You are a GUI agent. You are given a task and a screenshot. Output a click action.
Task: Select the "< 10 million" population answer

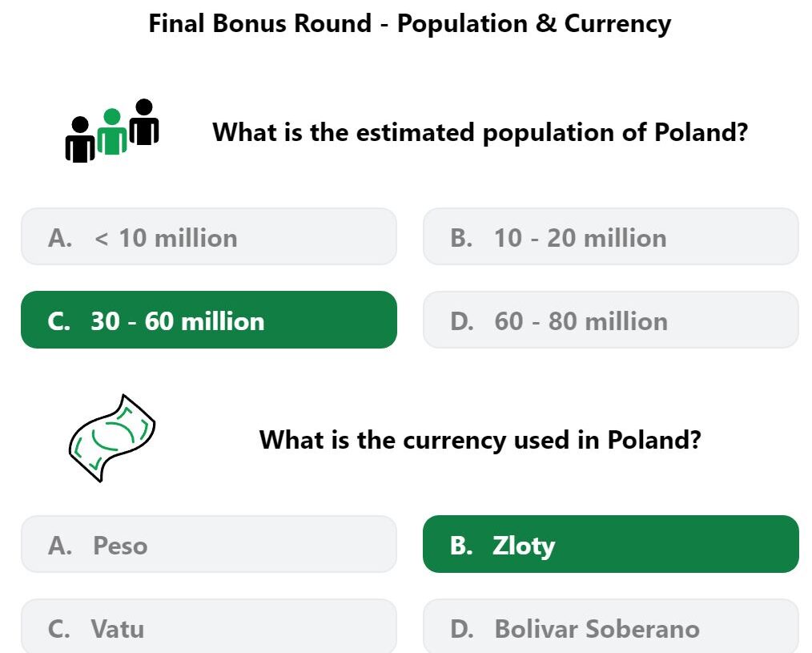tap(209, 237)
